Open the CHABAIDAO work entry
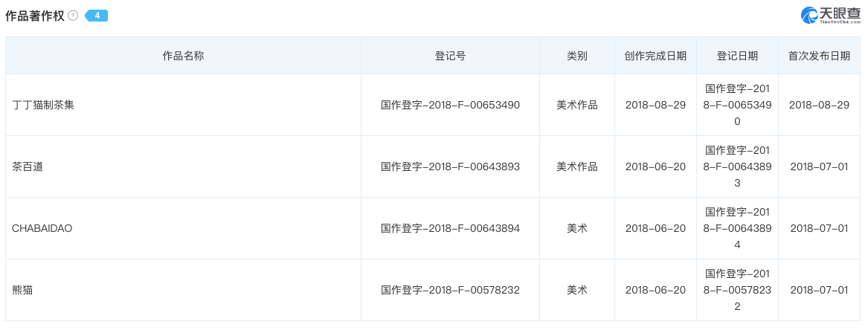The image size is (868, 330). pos(42,228)
